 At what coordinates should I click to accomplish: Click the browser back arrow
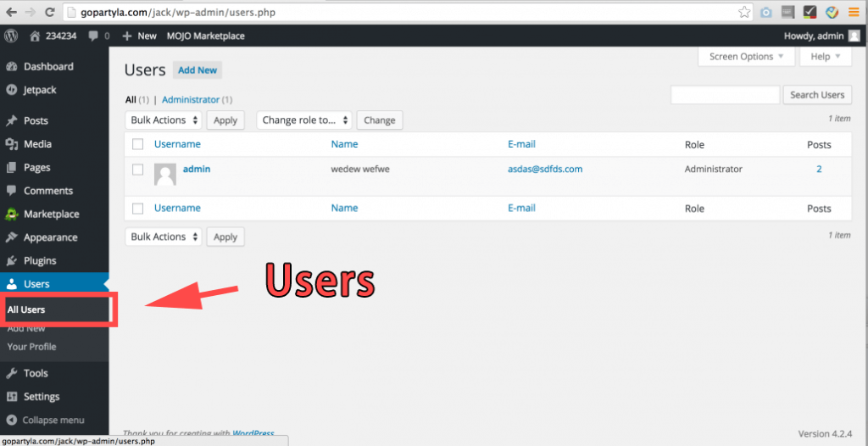point(11,12)
